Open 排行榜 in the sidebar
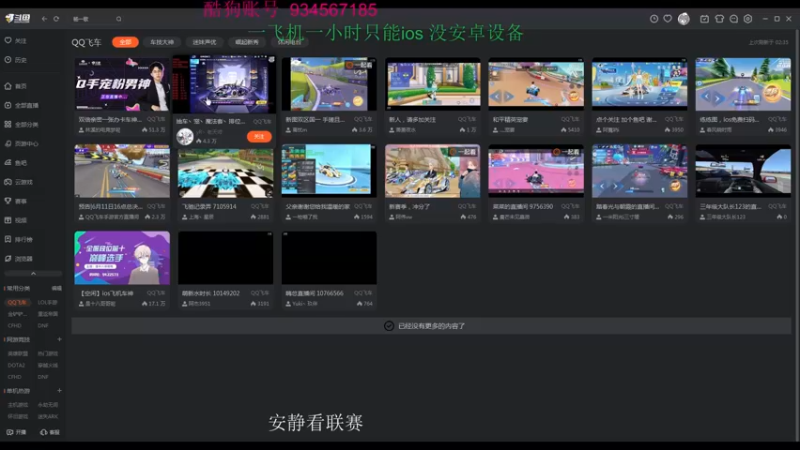The height and width of the screenshot is (450, 800). [x=19, y=239]
